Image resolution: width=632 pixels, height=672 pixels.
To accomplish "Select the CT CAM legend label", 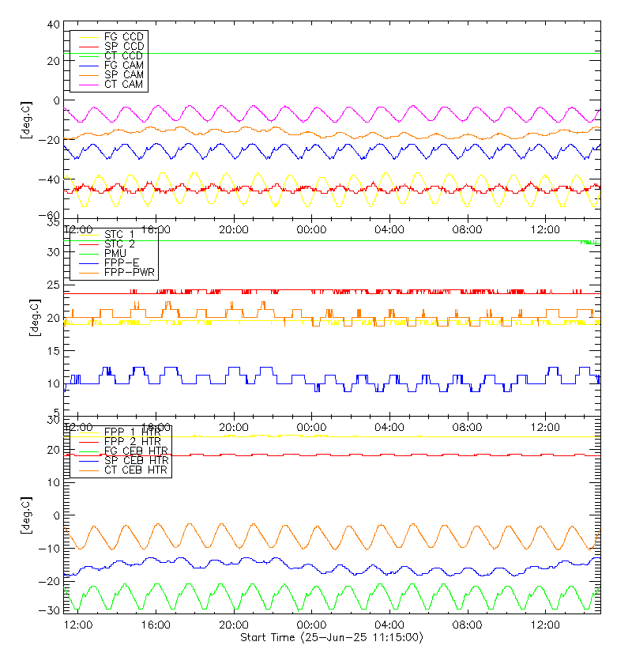I will click(124, 85).
